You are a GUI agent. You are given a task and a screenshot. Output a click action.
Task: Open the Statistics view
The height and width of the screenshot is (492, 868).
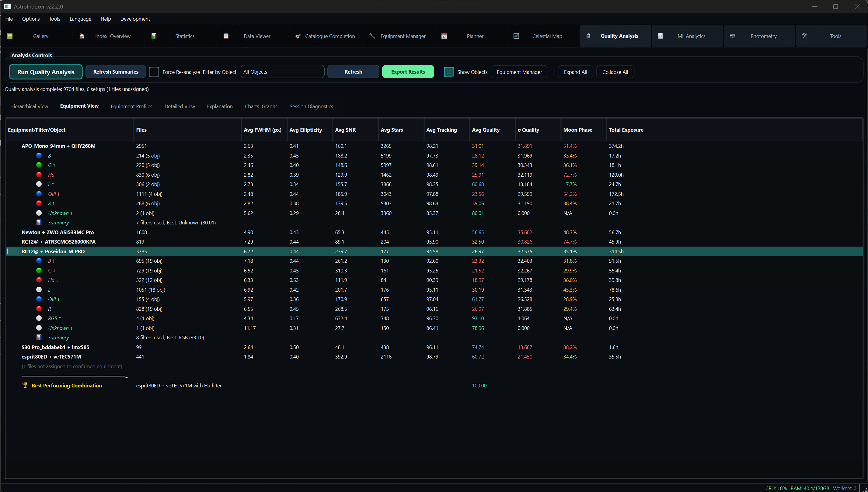[x=185, y=36]
